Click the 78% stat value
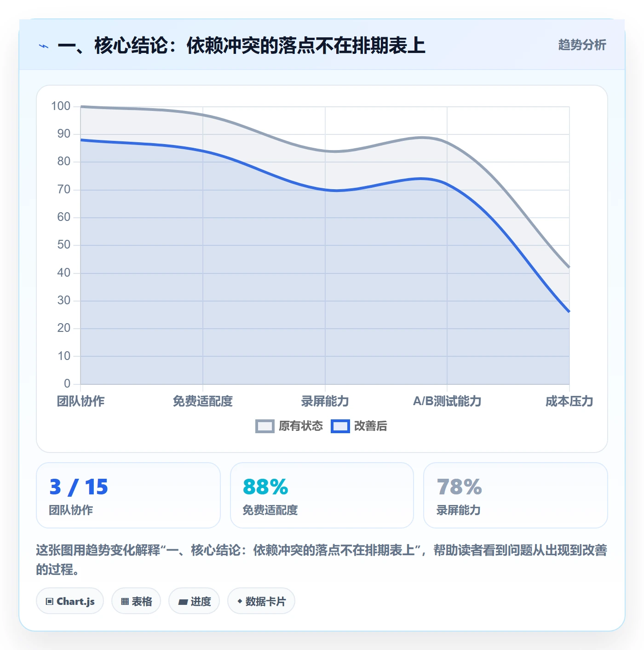 pos(459,487)
